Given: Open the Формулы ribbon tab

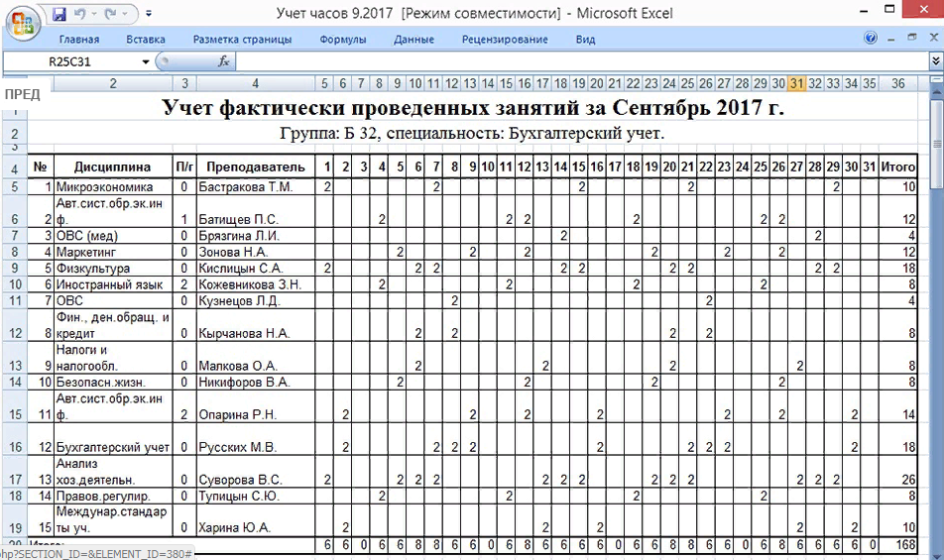Looking at the screenshot, I should 343,40.
